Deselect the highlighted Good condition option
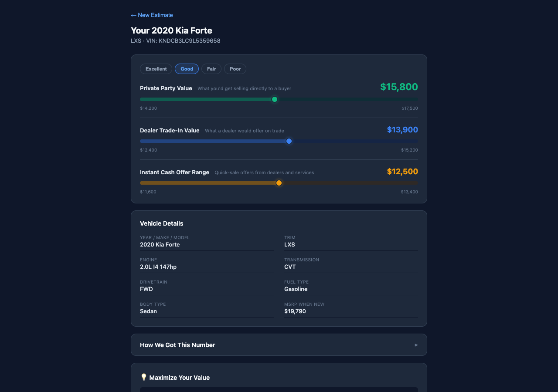This screenshot has width=558, height=392. point(187,69)
